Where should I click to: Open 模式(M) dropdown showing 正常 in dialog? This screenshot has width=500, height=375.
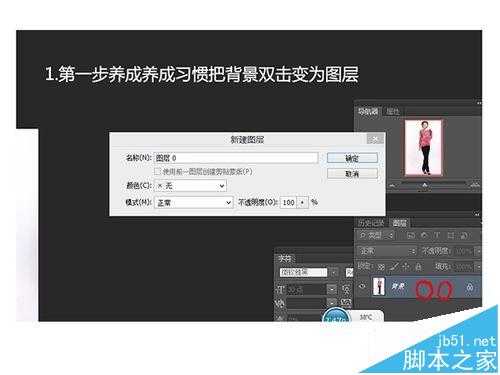[x=193, y=202]
